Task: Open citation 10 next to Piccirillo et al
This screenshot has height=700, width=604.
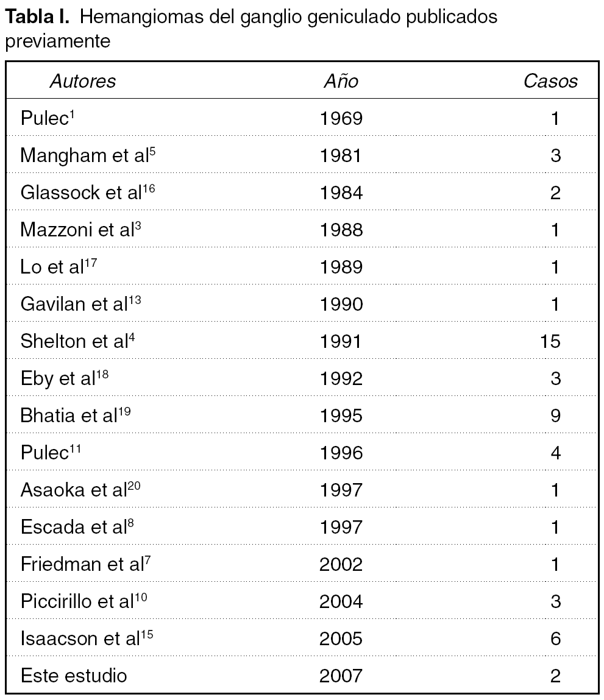Action: tap(140, 596)
